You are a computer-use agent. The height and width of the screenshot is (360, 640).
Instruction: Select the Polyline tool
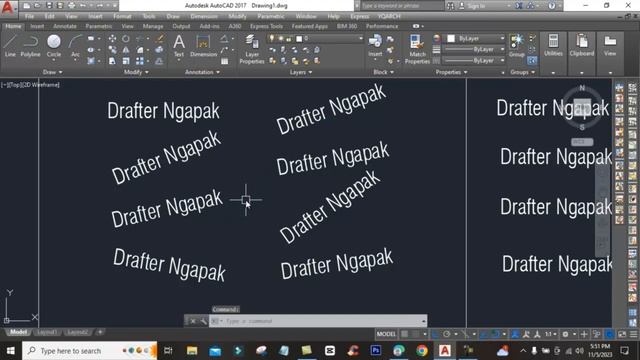(x=31, y=45)
